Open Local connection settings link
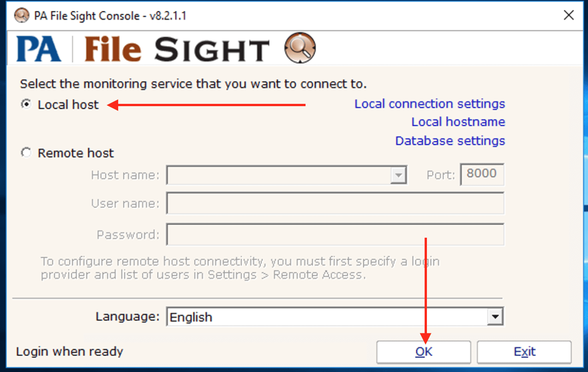The image size is (588, 372). [x=429, y=104]
